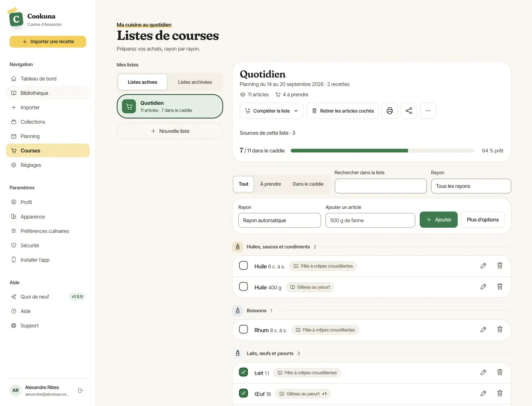The height and width of the screenshot is (406, 532).
Task: Open the Pâte à crêpes croustillantes tag on Rhum
Action: 325,330
